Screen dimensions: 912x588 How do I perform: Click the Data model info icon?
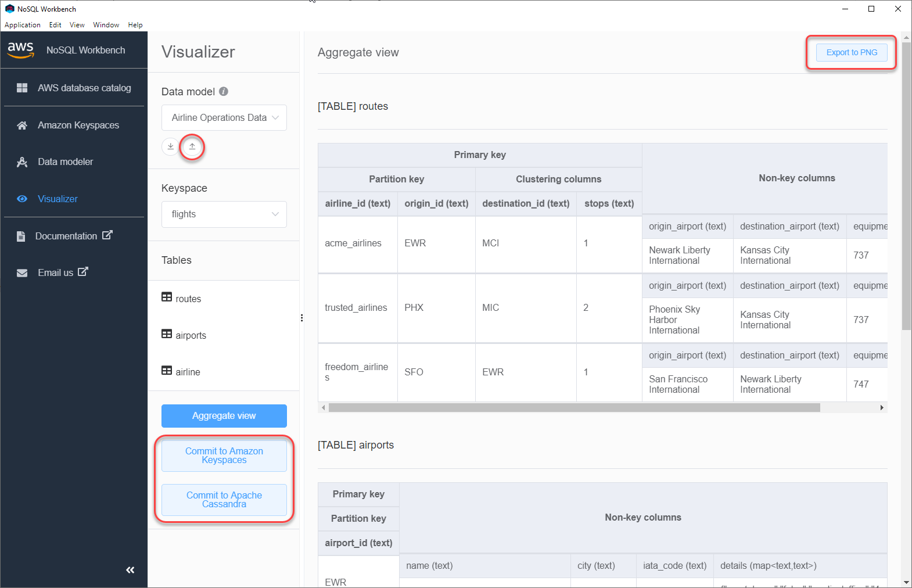[x=224, y=91]
